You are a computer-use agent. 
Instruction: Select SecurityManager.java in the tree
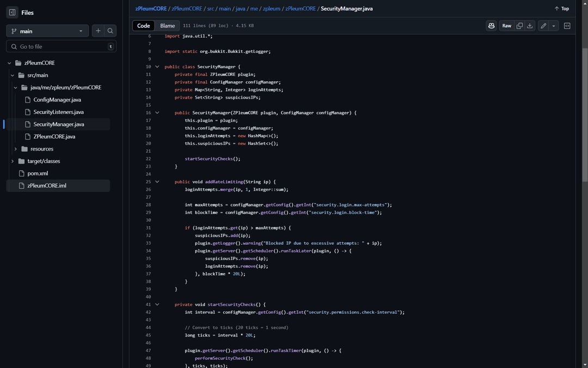[58, 124]
